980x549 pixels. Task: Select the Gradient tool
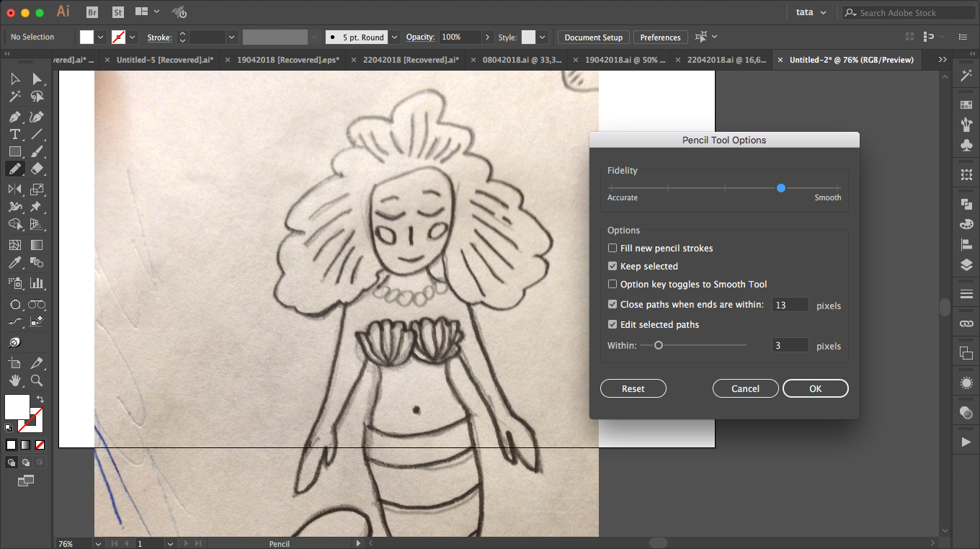[x=37, y=245]
